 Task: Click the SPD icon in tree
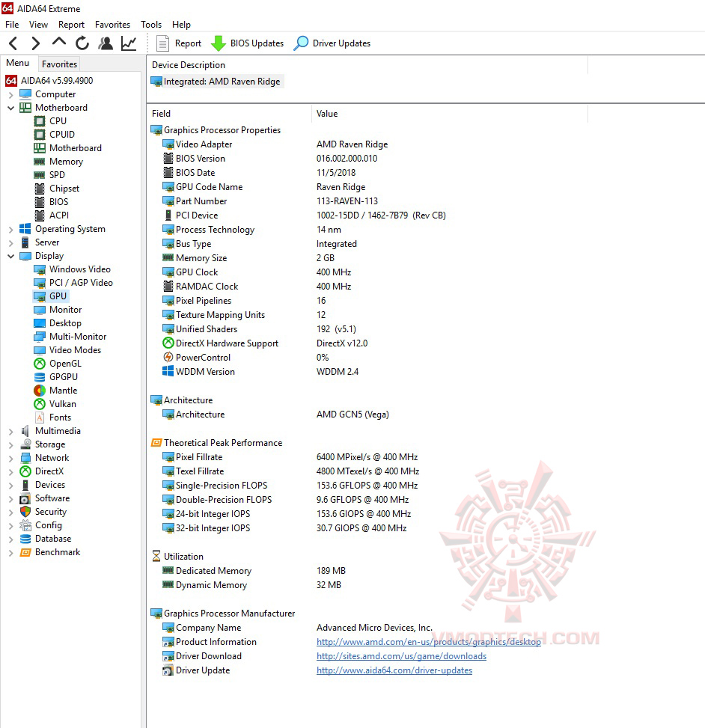(x=40, y=175)
